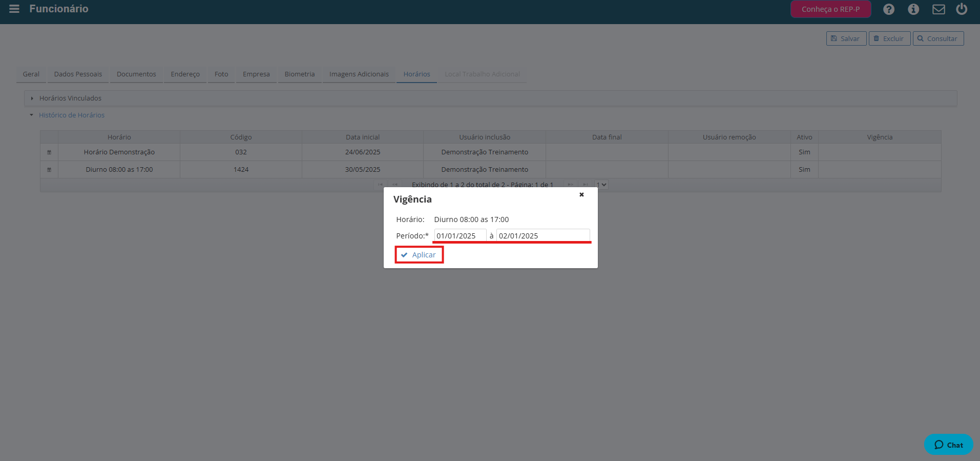Open the hamburger menu
This screenshot has height=461, width=980.
point(14,9)
